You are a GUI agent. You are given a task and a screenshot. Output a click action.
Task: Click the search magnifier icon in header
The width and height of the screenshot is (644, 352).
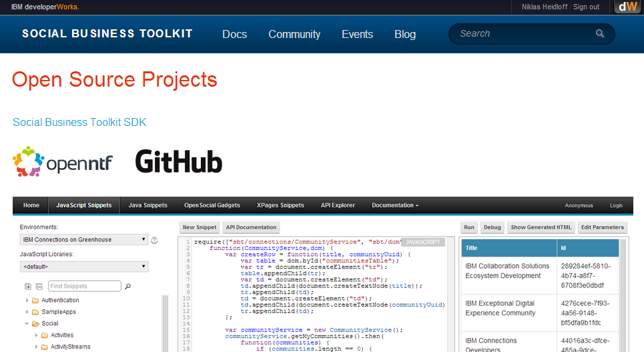pos(600,33)
